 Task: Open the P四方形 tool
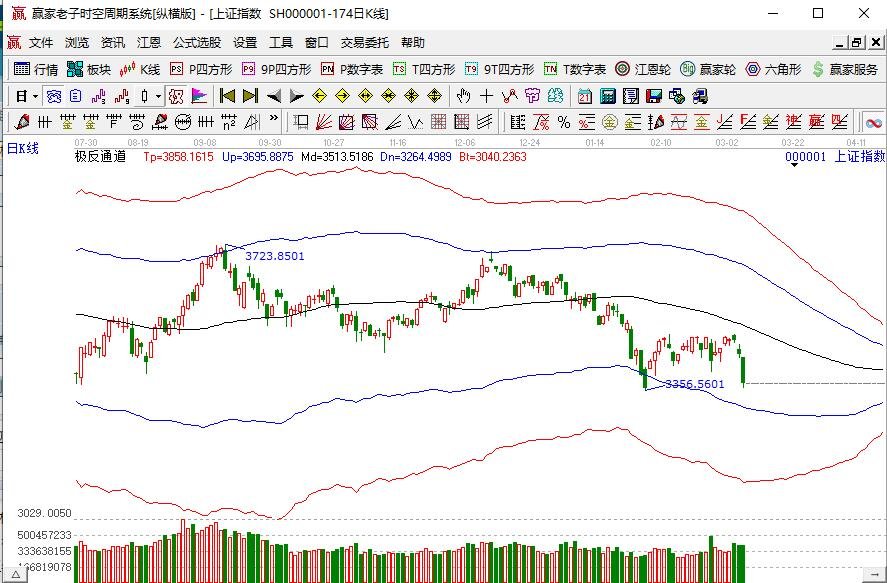click(x=201, y=70)
